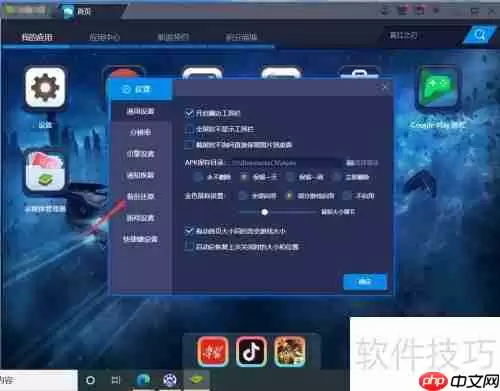Enable restoring last window size and position on startup
This screenshot has width=500, height=391.
pos(189,247)
